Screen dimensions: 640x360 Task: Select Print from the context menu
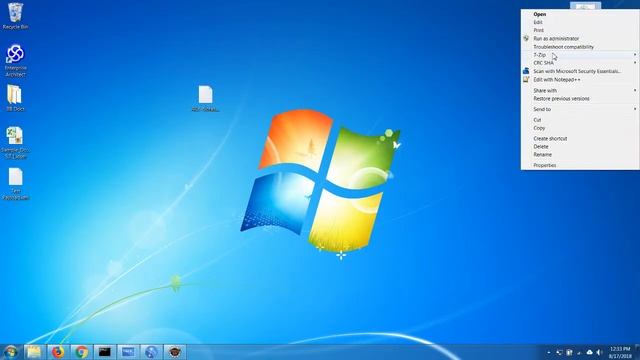[x=580, y=31]
